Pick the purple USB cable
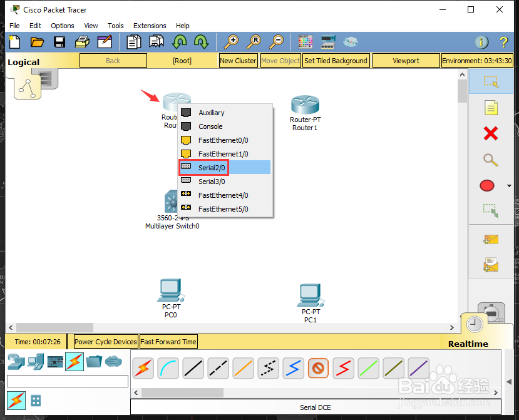This screenshot has width=519, height=420. [419, 368]
